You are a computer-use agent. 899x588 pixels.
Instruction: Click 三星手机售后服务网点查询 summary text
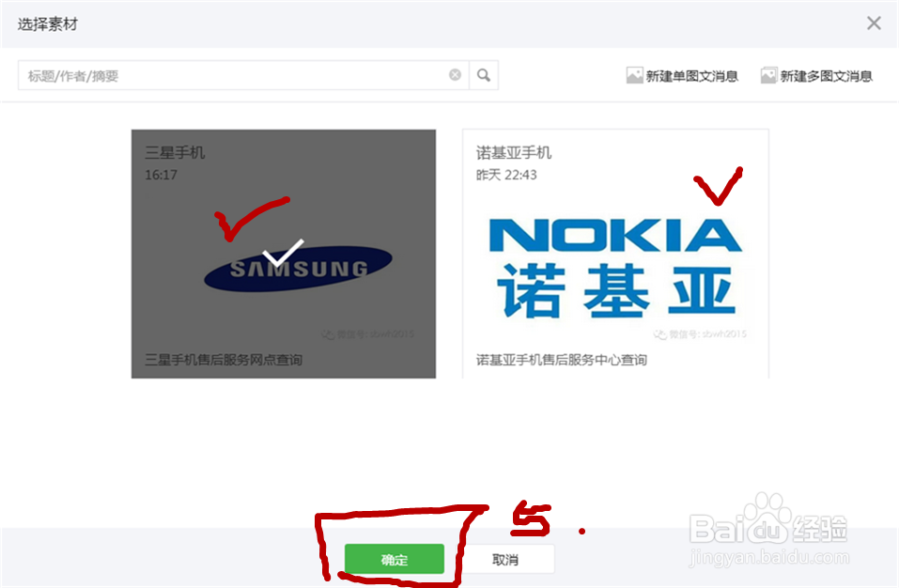224,360
